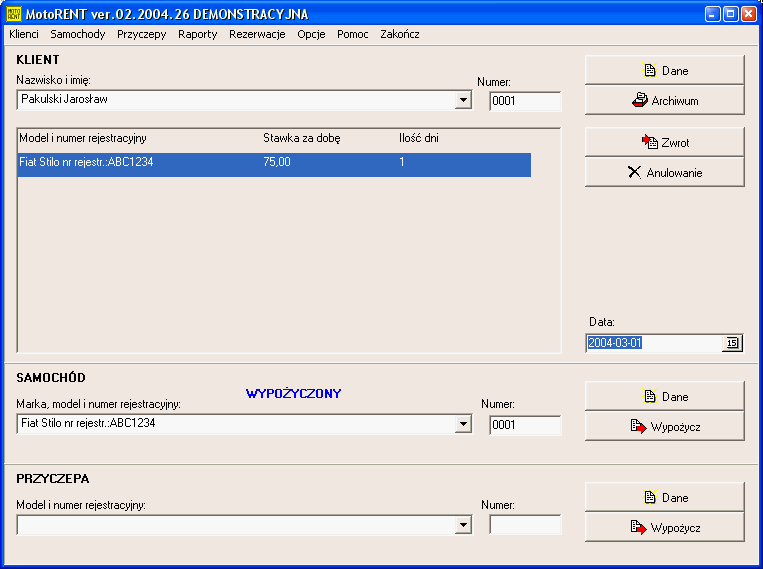Expand the trailer Model dropdown
The height and width of the screenshot is (569, 763).
[x=463, y=525]
